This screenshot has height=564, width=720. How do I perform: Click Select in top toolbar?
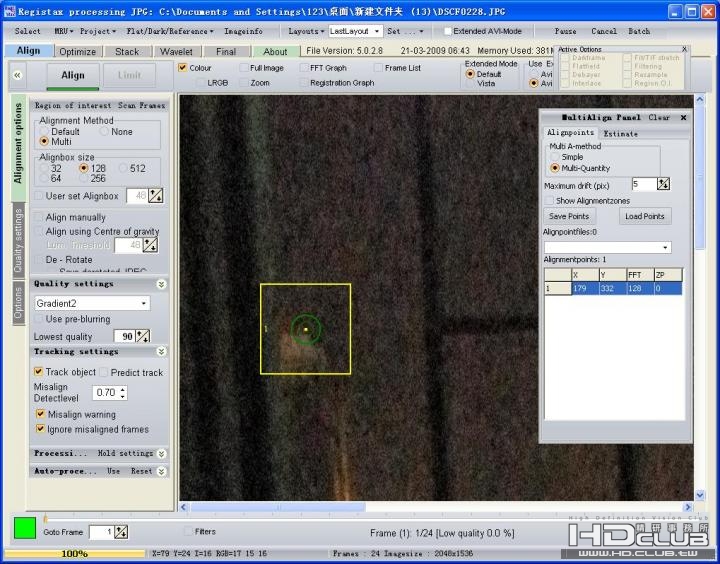(28, 31)
